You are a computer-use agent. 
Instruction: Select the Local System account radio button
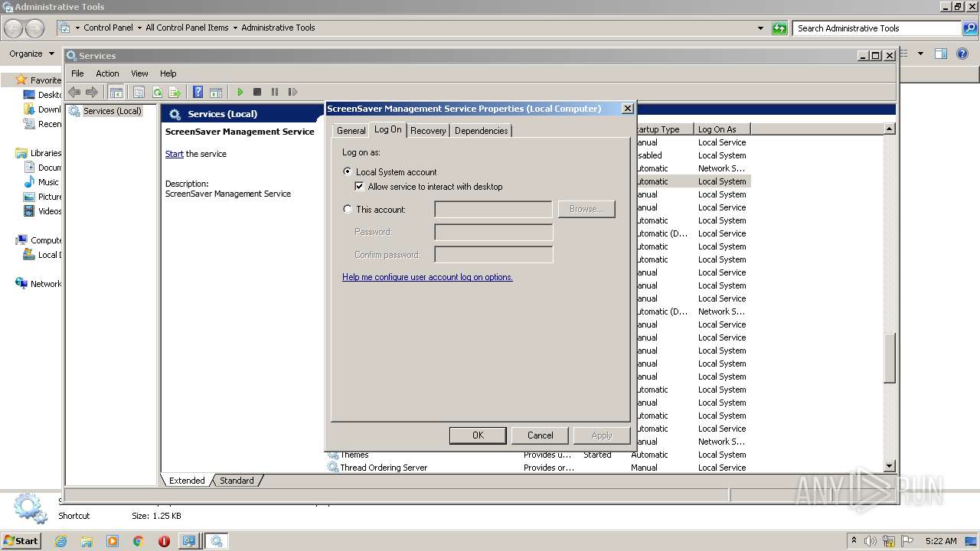tap(348, 172)
